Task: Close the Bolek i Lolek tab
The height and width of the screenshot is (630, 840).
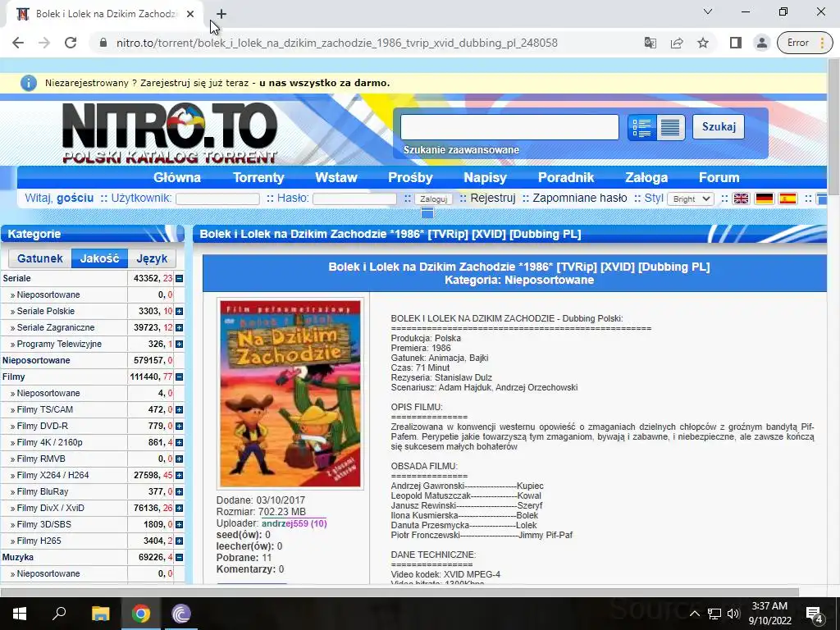Action: pyautogui.click(x=190, y=14)
